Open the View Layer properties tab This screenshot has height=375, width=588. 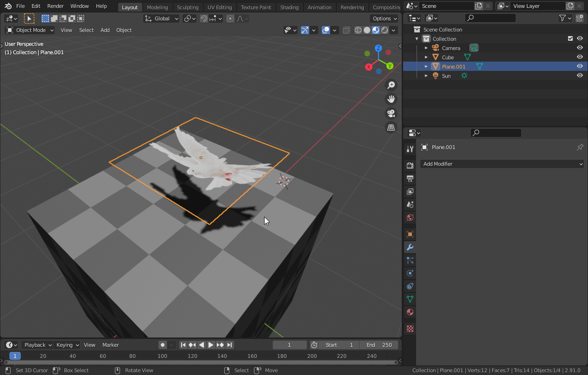tap(410, 192)
